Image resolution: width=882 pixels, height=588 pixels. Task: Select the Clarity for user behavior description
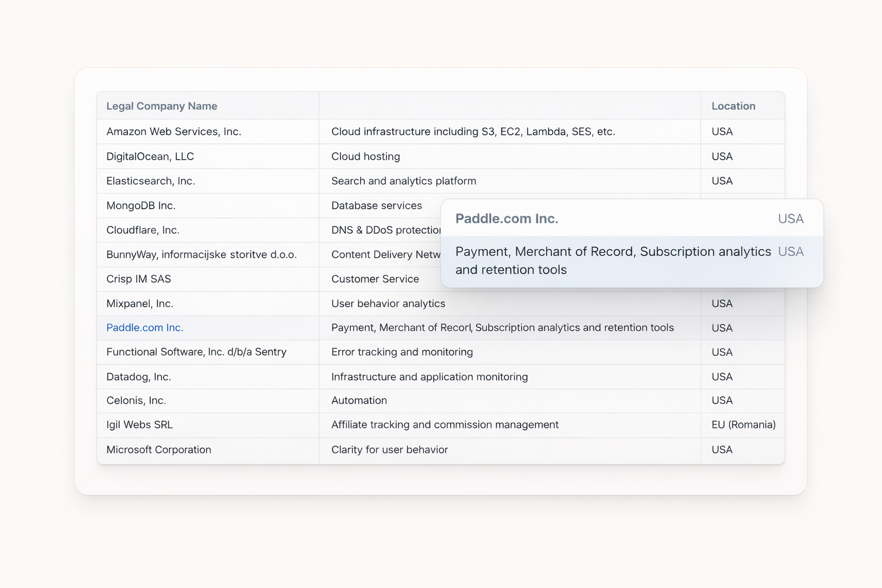click(x=389, y=450)
